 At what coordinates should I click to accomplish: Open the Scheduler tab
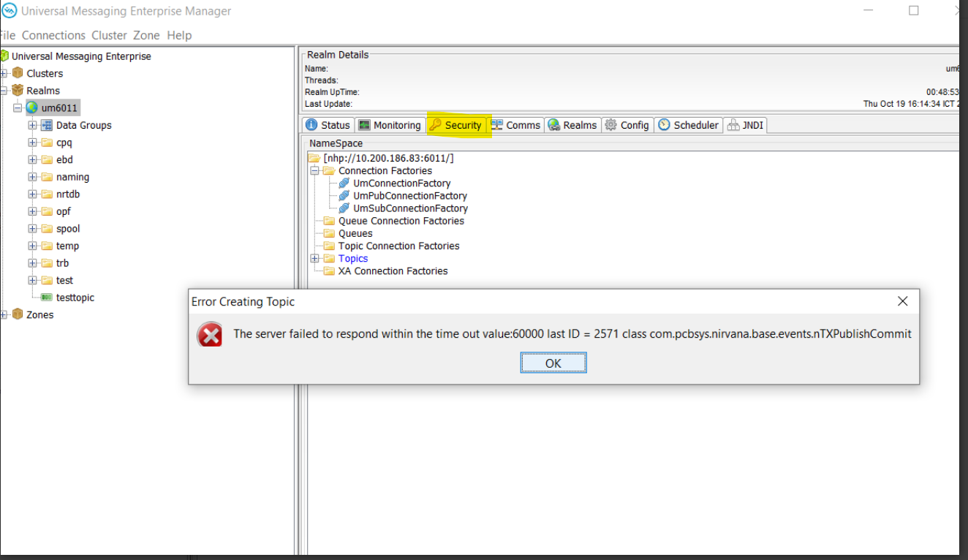tap(688, 125)
